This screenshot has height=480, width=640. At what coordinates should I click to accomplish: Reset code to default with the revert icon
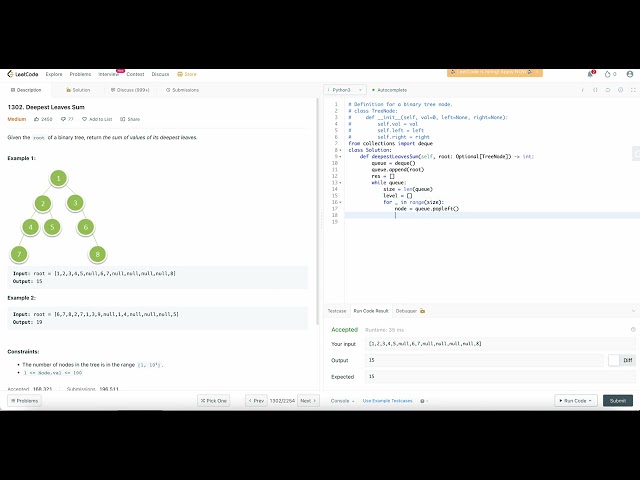tap(608, 90)
